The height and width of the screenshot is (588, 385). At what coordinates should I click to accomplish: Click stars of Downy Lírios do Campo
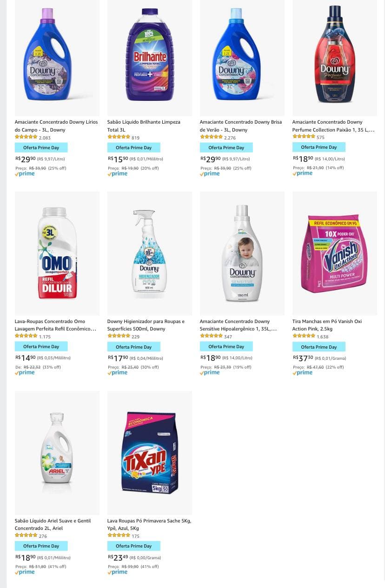click(26, 137)
